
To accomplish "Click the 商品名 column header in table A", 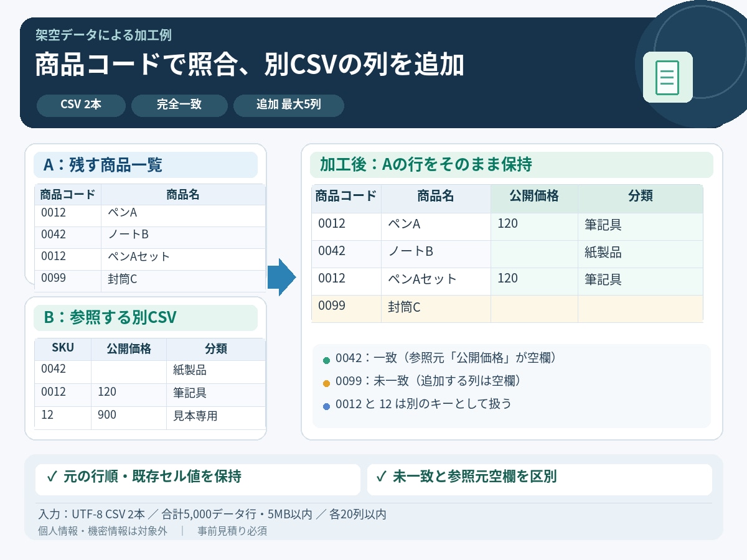I will 183,195.
